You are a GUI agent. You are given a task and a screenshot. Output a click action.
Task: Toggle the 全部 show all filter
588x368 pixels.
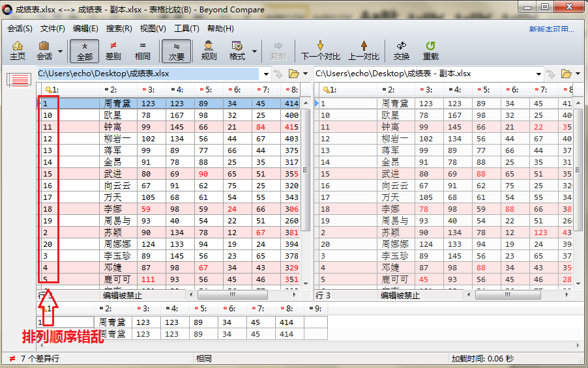pos(85,50)
